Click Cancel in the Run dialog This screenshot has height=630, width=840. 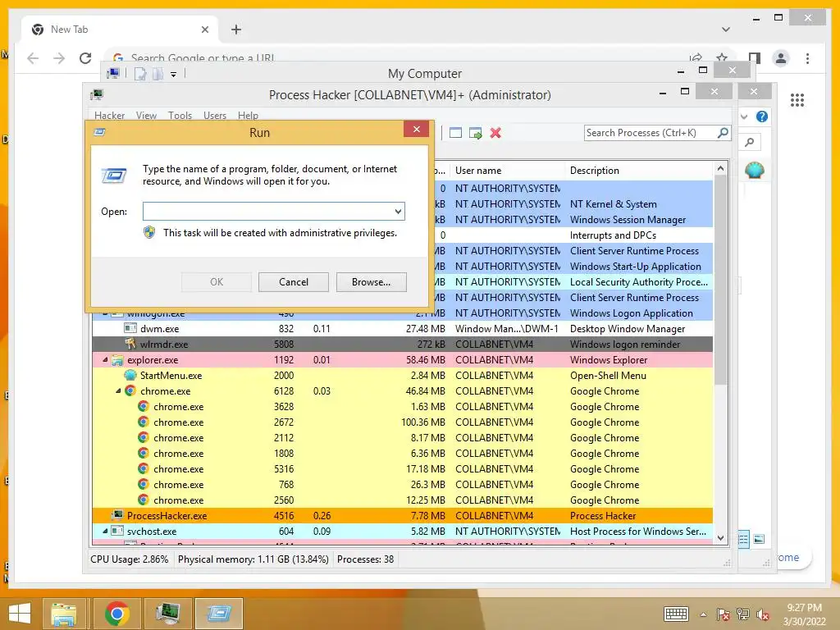click(x=294, y=282)
